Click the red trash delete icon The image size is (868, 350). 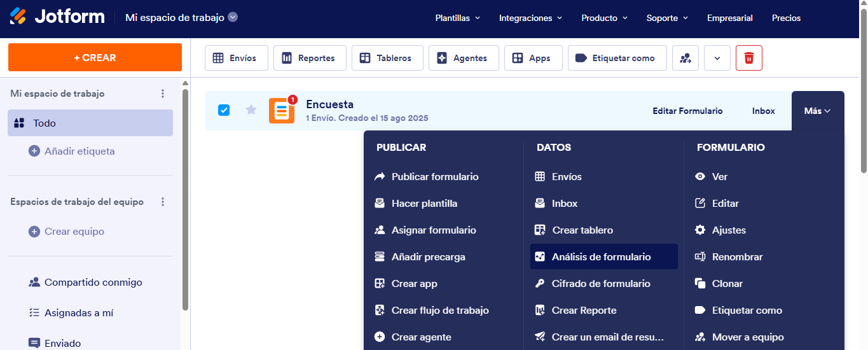pyautogui.click(x=749, y=58)
